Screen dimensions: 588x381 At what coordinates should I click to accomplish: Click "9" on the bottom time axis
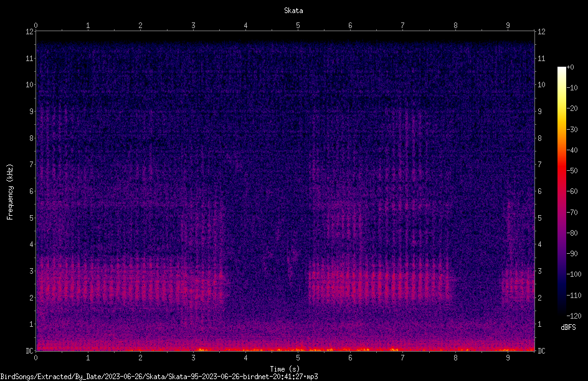coord(508,358)
